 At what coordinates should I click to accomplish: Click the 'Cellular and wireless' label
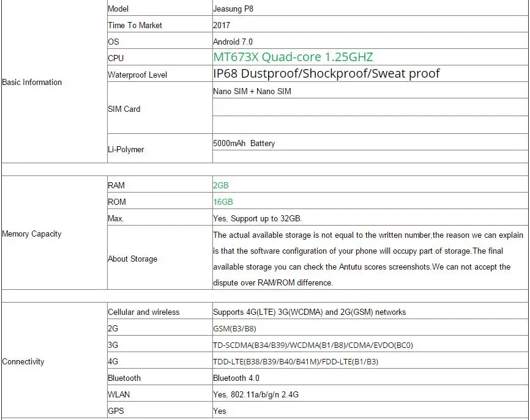(x=143, y=312)
